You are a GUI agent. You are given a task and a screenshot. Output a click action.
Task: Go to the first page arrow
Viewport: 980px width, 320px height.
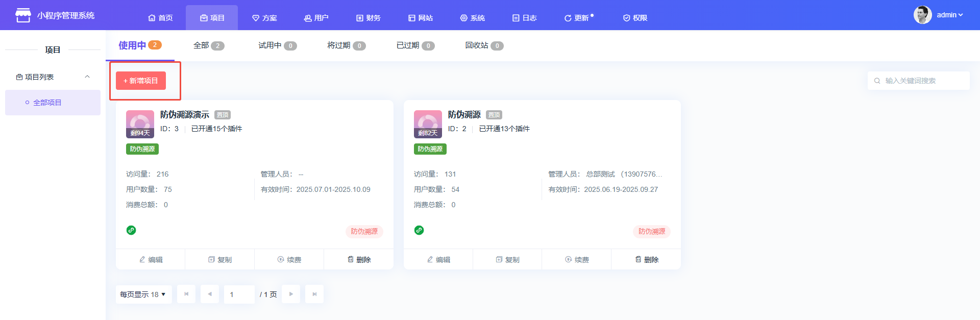(186, 294)
